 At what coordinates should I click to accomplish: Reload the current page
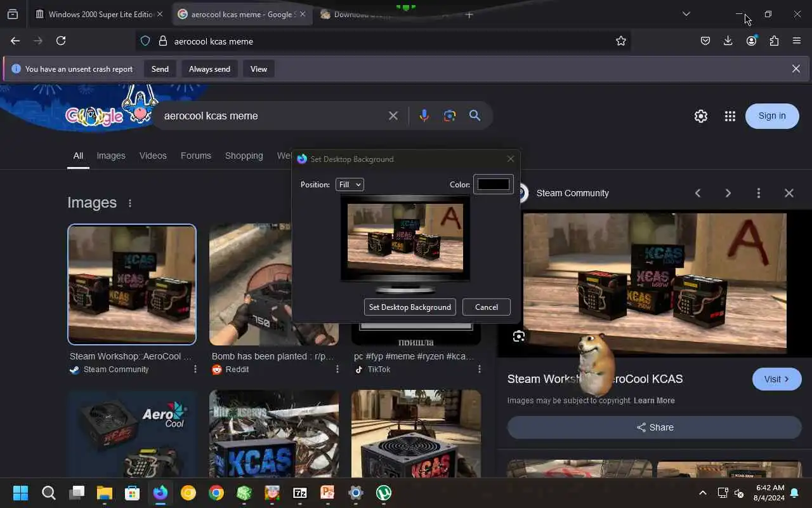click(61, 41)
